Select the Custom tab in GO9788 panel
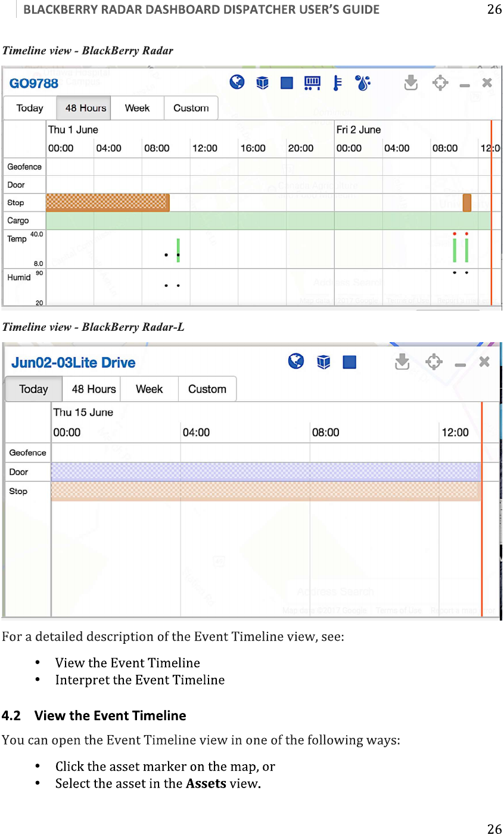504x834 pixels. coord(191,108)
